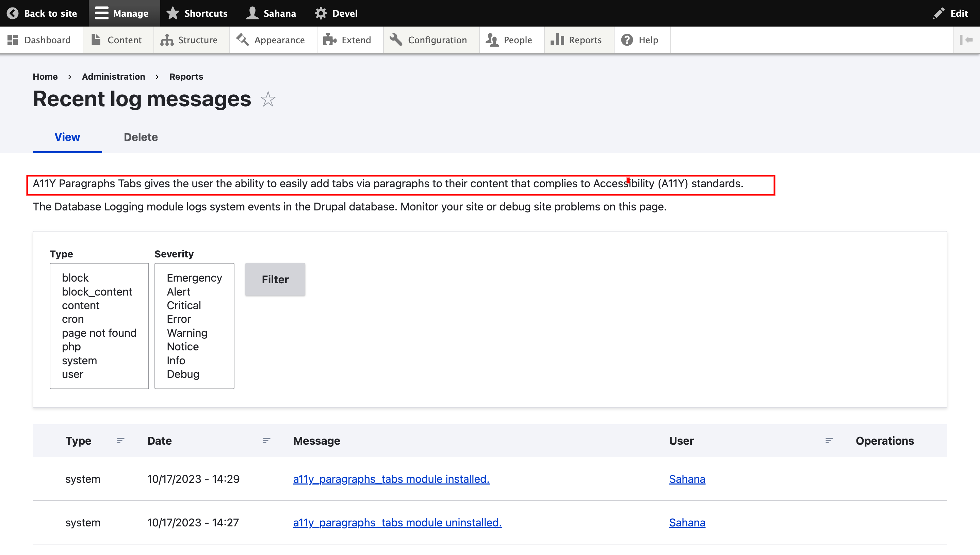Open the Shortcuts star menu

pyautogui.click(x=197, y=13)
